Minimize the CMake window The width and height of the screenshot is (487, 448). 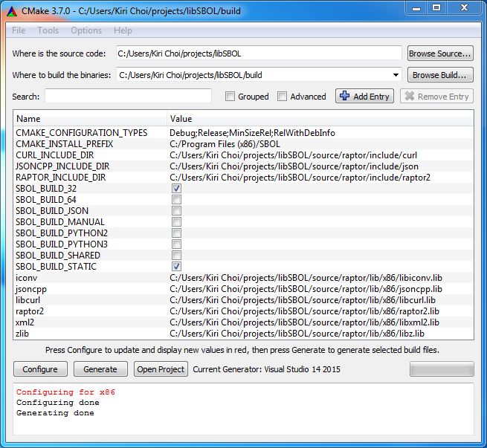[416, 7]
